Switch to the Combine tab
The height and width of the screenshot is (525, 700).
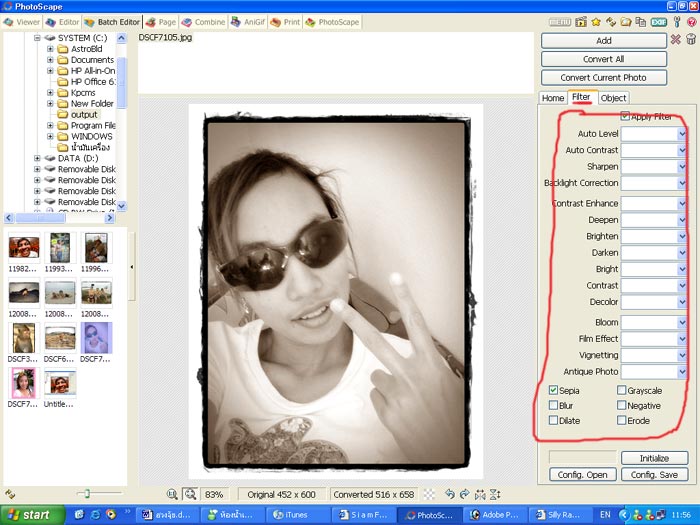[x=203, y=22]
